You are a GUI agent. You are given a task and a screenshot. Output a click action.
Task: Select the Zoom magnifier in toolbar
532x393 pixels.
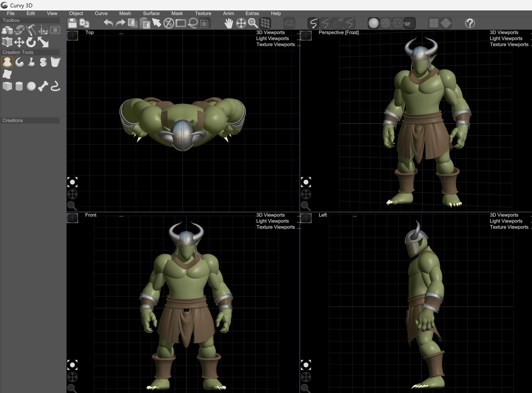point(253,23)
